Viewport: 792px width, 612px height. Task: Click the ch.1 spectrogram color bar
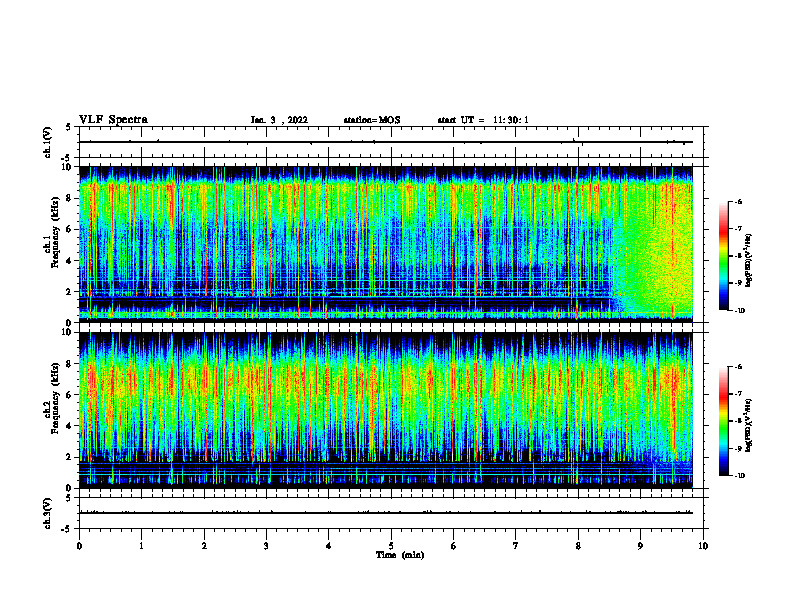pyautogui.click(x=723, y=256)
